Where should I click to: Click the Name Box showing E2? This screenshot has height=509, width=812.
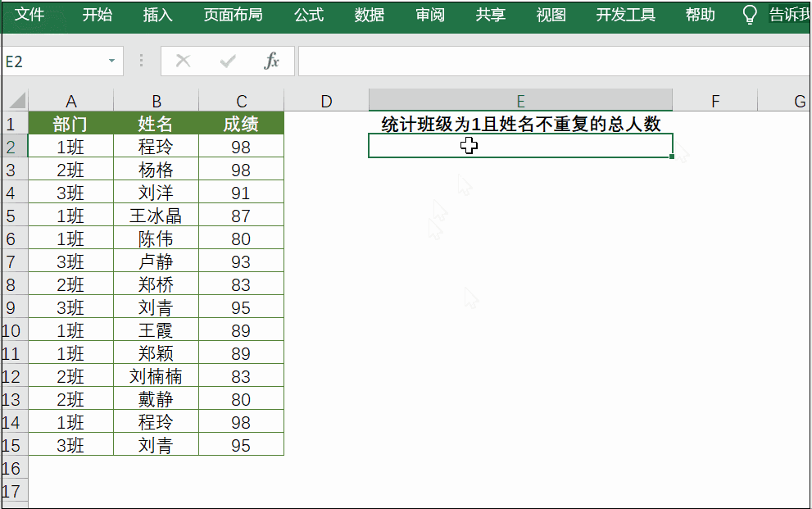(x=53, y=61)
